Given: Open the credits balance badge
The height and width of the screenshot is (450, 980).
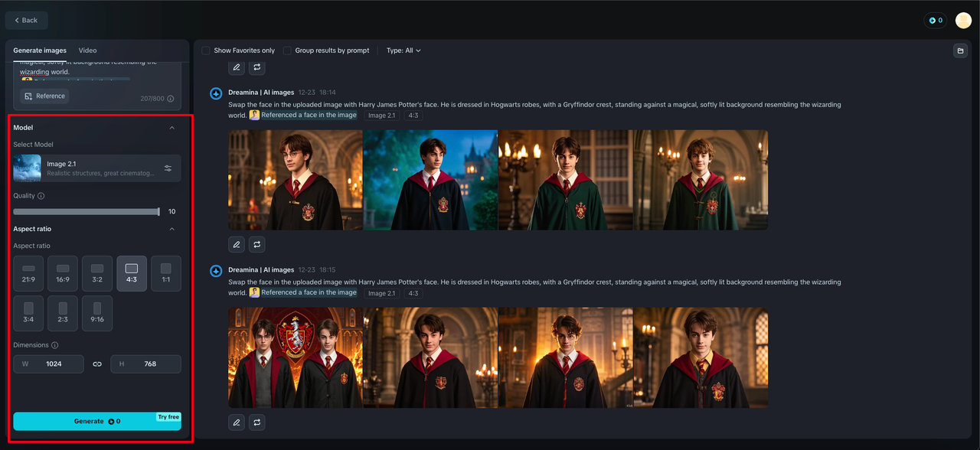Looking at the screenshot, I should 936,21.
